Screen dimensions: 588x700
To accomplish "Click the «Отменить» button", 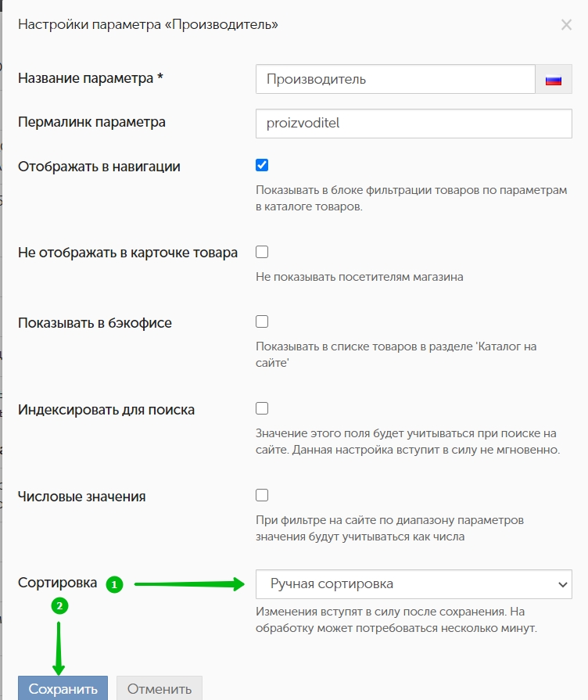I will coord(160,688).
